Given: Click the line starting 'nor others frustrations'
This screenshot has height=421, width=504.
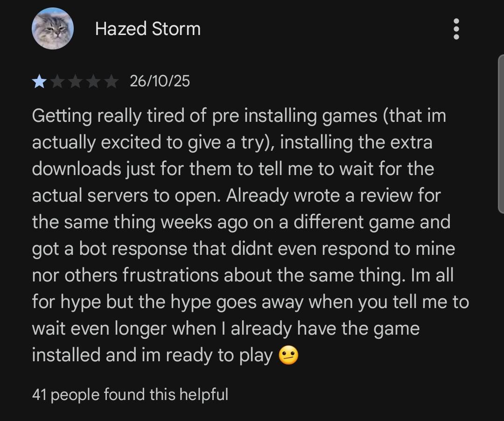Looking at the screenshot, I should click(243, 275).
